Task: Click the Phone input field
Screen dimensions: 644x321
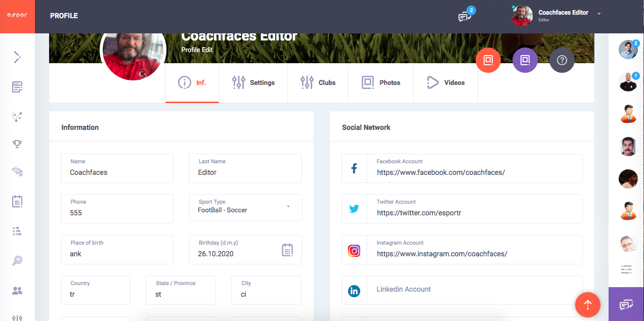Action: 117,213
